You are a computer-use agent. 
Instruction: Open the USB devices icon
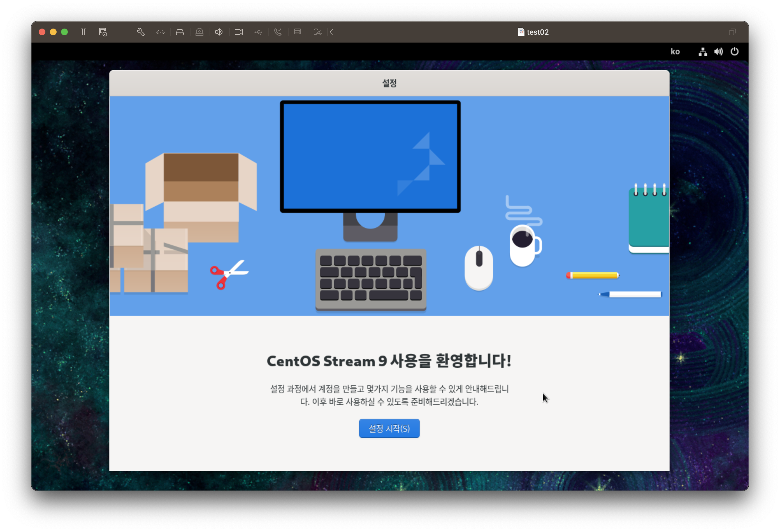pyautogui.click(x=258, y=32)
